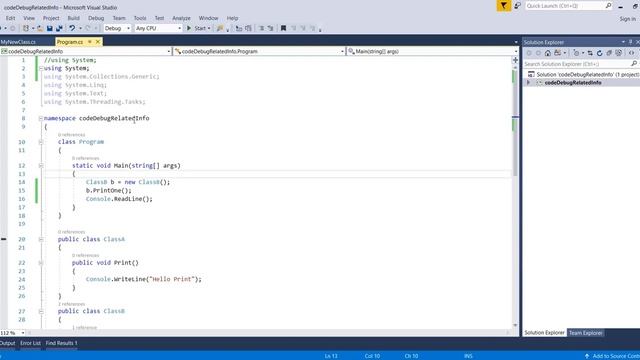Click the Navigate Forward toolbar icon
The width and height of the screenshot is (640, 360).
coord(13,29)
